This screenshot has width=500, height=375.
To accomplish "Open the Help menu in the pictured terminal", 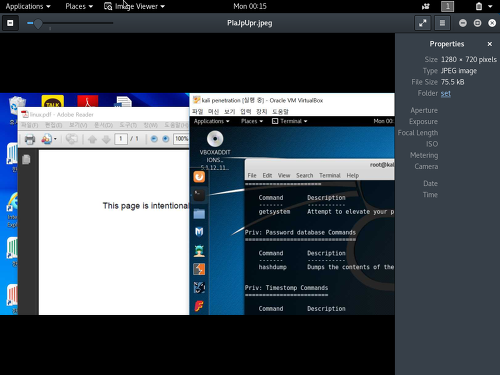I will pyautogui.click(x=352, y=175).
